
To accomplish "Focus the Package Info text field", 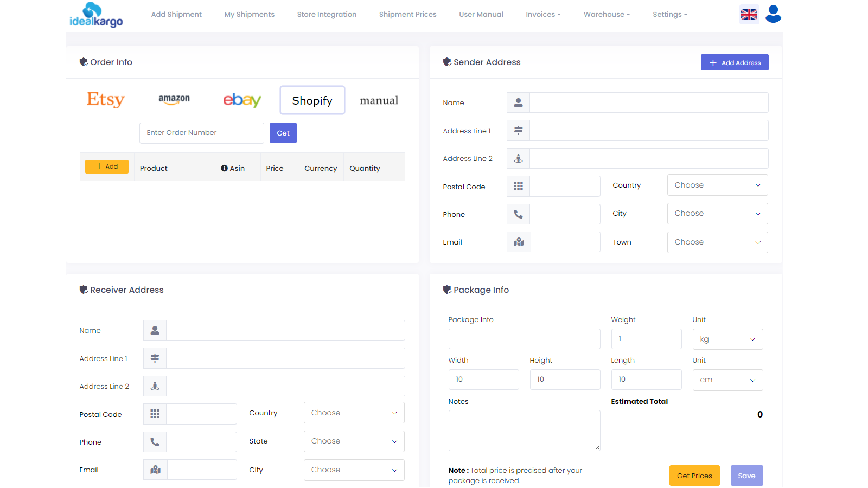I will [524, 339].
